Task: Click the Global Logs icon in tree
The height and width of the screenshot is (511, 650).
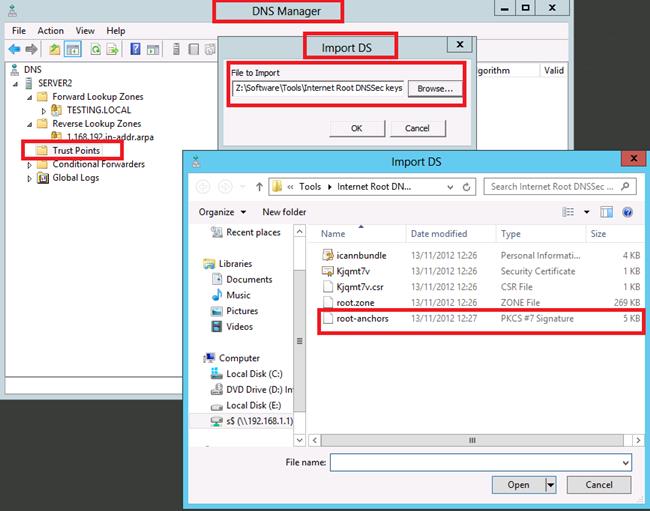Action: (43, 178)
